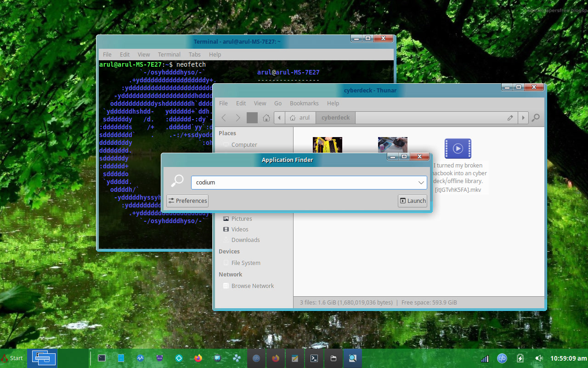Open Thunar Edit menu
The image size is (588, 368).
pyautogui.click(x=241, y=103)
